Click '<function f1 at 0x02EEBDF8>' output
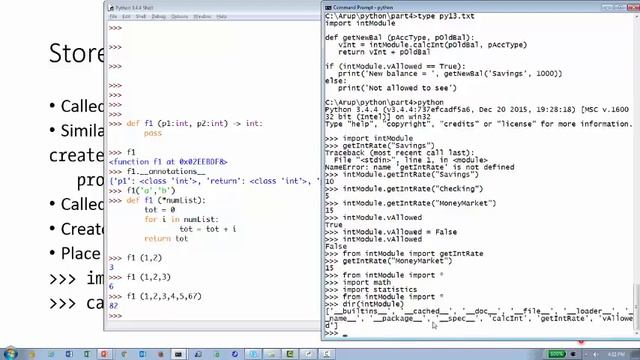This screenshot has width=640, height=360. click(x=168, y=162)
